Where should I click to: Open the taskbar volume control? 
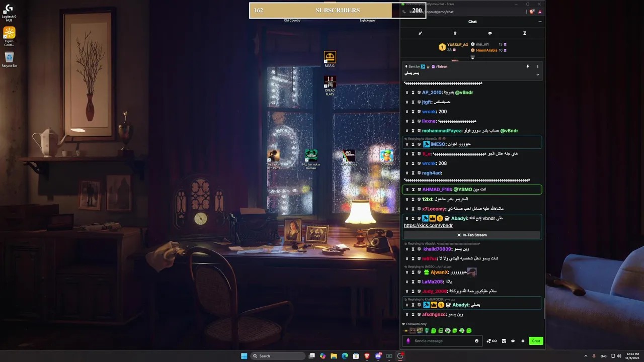pyautogui.click(x=619, y=356)
